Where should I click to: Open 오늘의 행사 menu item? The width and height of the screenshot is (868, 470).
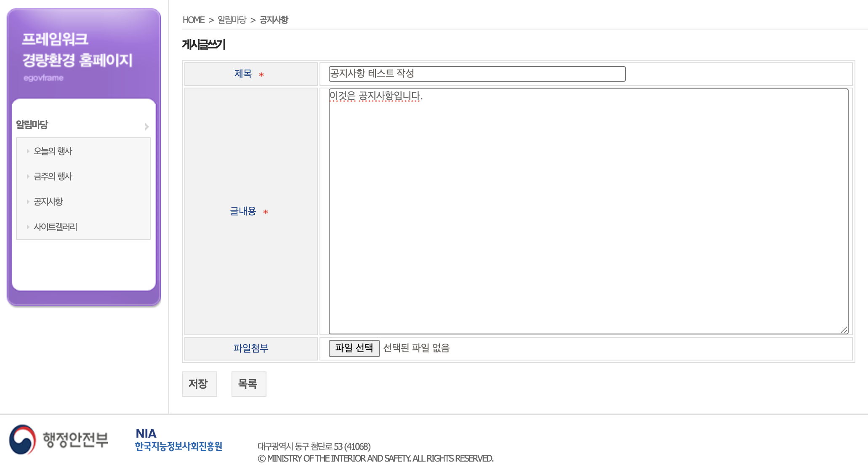(x=53, y=151)
